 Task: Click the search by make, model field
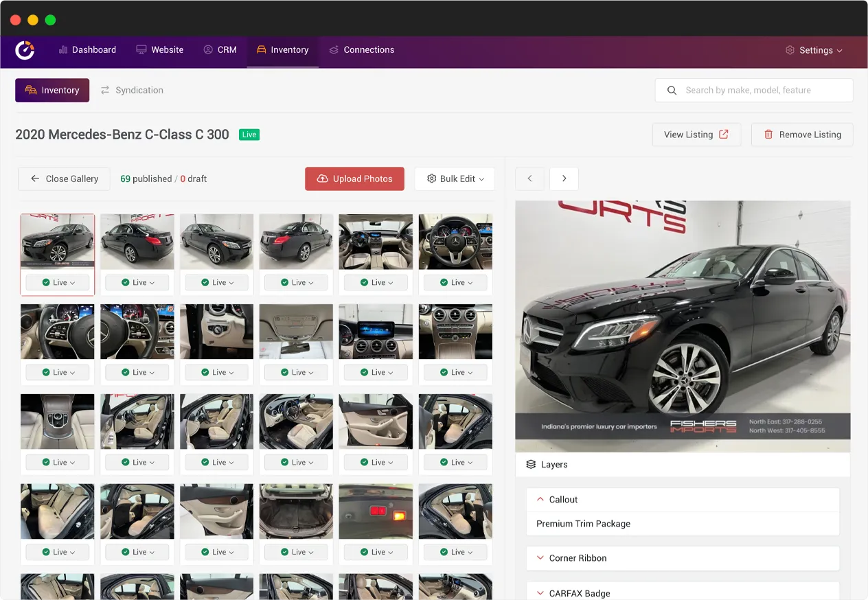pos(754,90)
